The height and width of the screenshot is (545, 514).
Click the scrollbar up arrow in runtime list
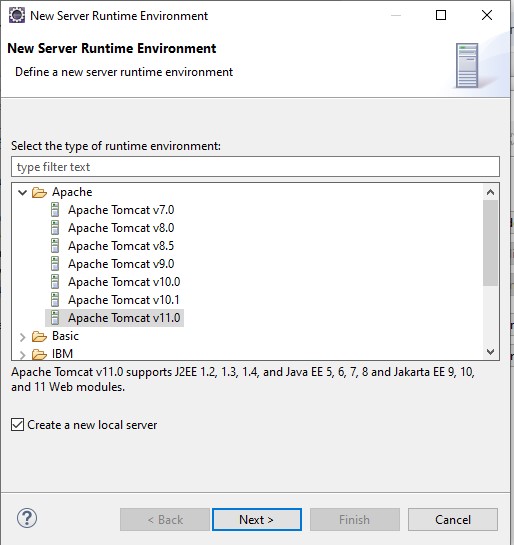490,192
